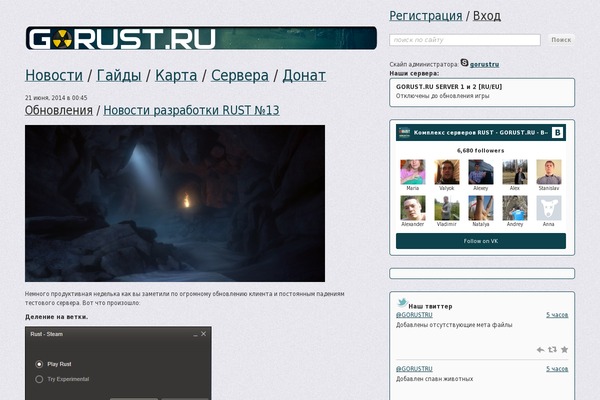Click first tweet's 5 часов timestamp
Image resolution: width=600 pixels, height=400 pixels.
click(x=557, y=315)
